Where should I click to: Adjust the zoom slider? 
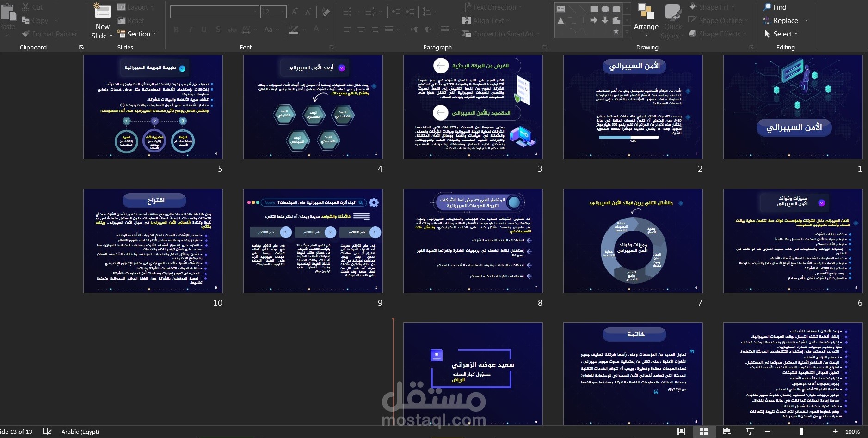point(802,432)
